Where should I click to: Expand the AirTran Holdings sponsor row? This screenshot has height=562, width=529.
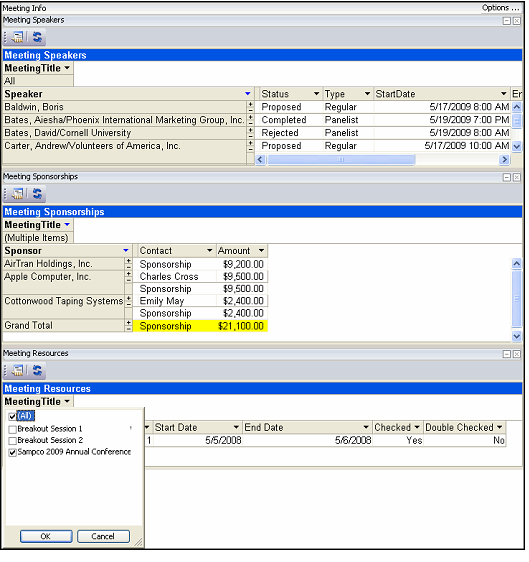pyautogui.click(x=129, y=261)
